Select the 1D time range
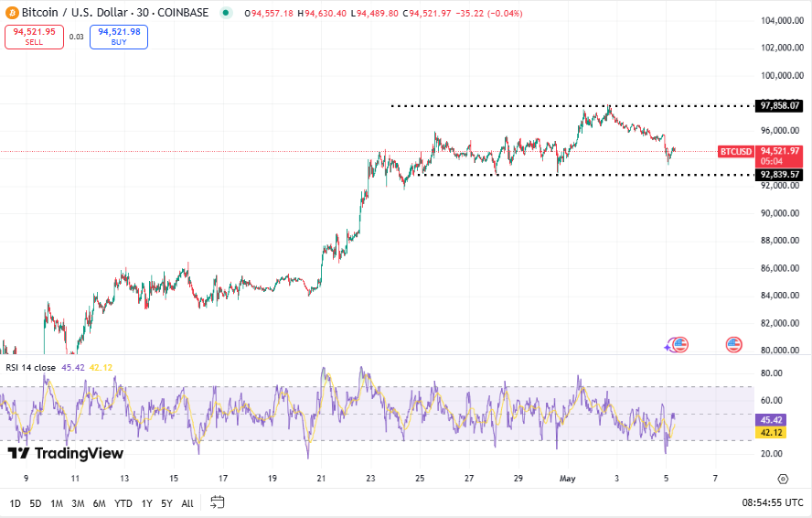 click(x=15, y=503)
